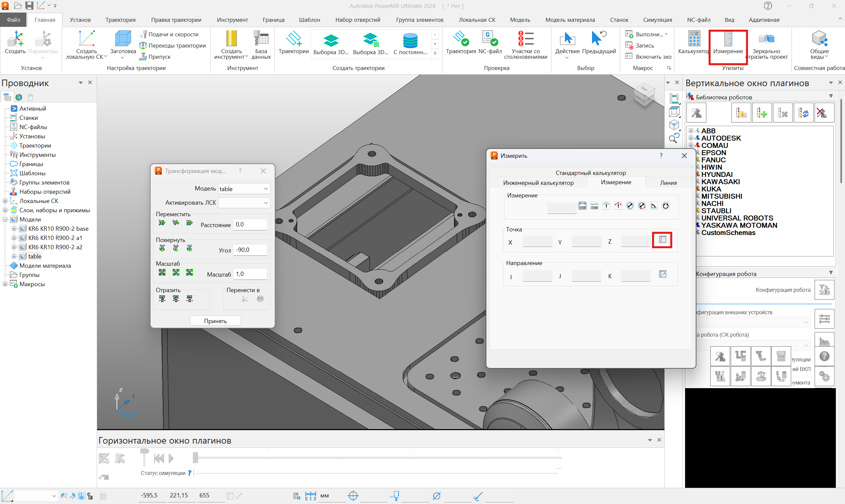845x504 pixels.
Task: Toggle Включить эхо macro option
Action: pyautogui.click(x=648, y=57)
